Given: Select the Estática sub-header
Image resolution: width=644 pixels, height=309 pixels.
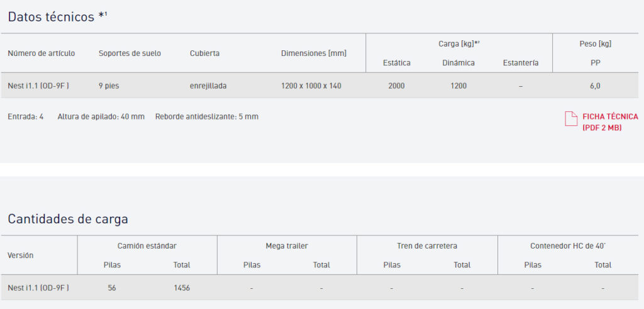Looking at the screenshot, I should (397, 63).
